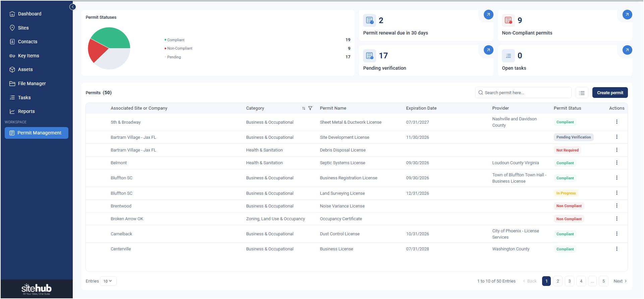Collapse the sidebar with the arrow button
Viewport: 644px width, 299px height.
click(72, 7)
